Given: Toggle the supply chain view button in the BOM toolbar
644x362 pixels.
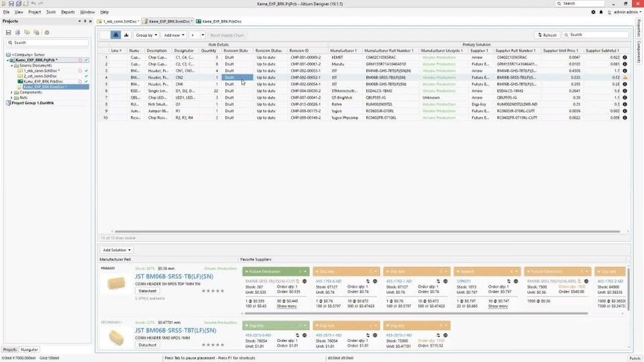Looking at the screenshot, I should [115, 36].
